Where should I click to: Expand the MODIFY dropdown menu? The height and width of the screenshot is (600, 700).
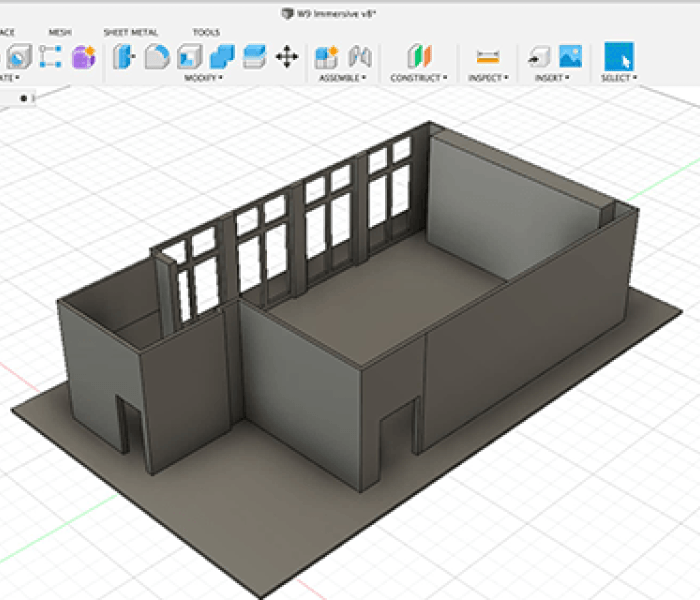tap(203, 78)
